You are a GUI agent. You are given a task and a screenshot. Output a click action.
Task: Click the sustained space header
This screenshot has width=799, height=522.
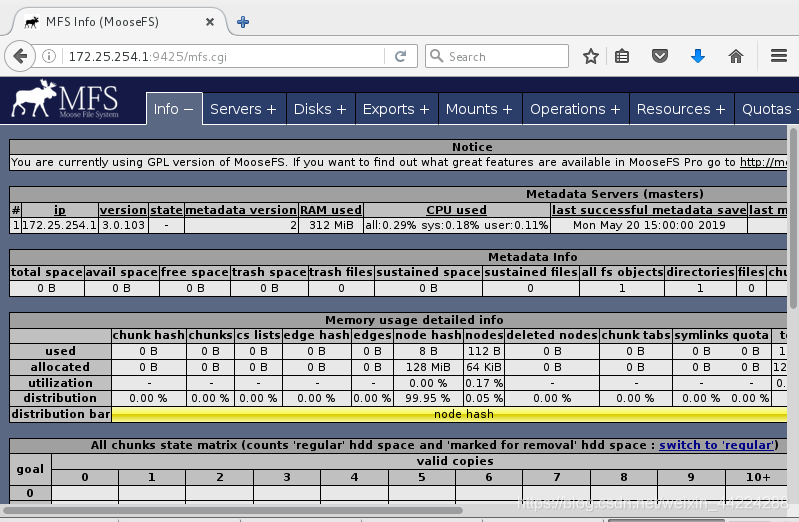point(428,272)
